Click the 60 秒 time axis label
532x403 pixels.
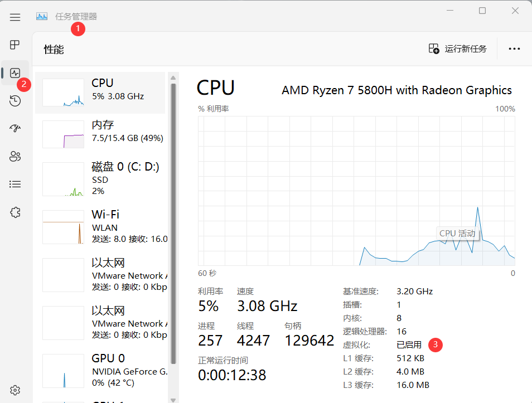coord(207,273)
